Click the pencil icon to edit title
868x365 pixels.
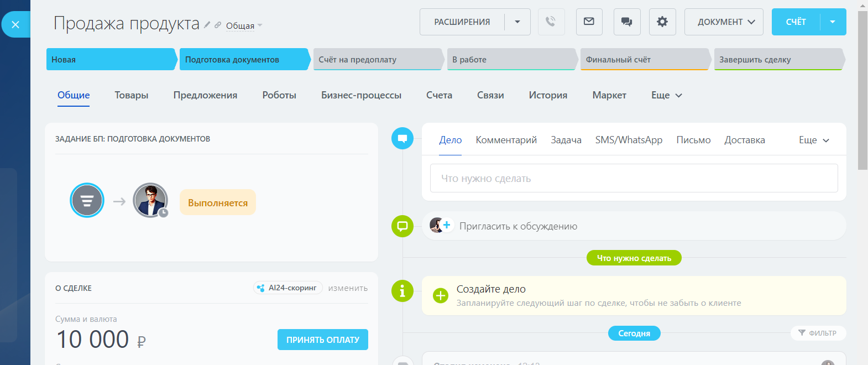207,25
